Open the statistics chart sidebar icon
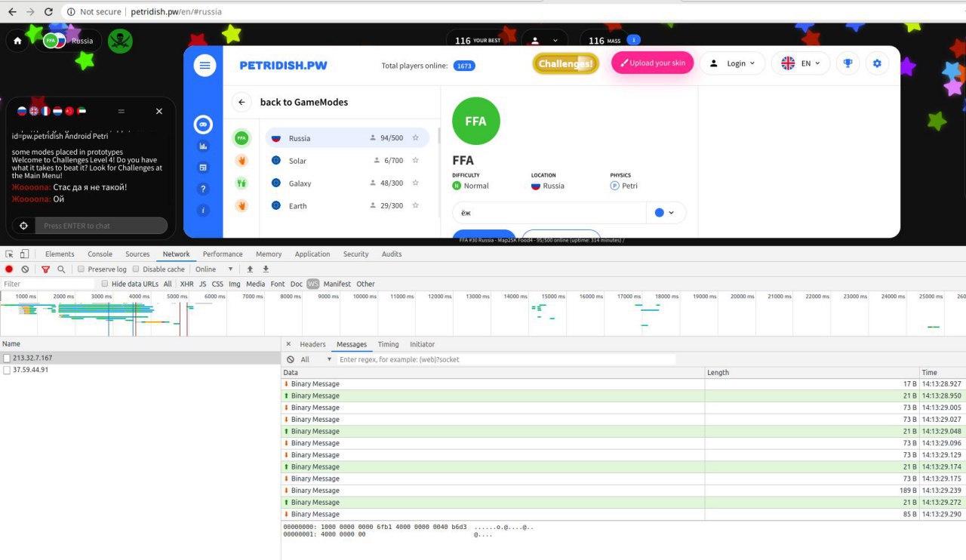This screenshot has height=560, width=966. (203, 146)
